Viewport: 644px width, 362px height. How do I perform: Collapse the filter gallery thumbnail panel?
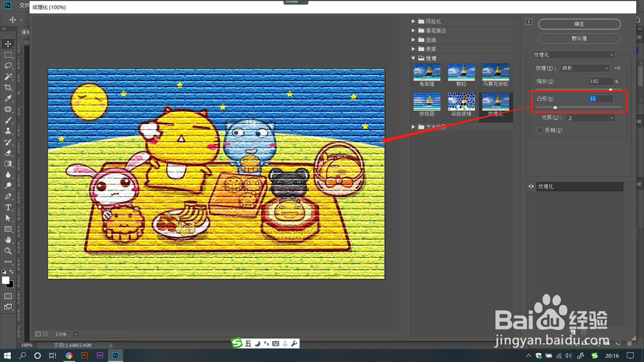pyautogui.click(x=529, y=22)
